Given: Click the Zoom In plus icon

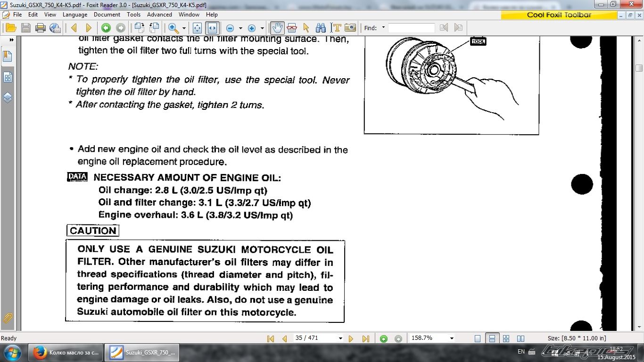Looking at the screenshot, I should point(252,28).
